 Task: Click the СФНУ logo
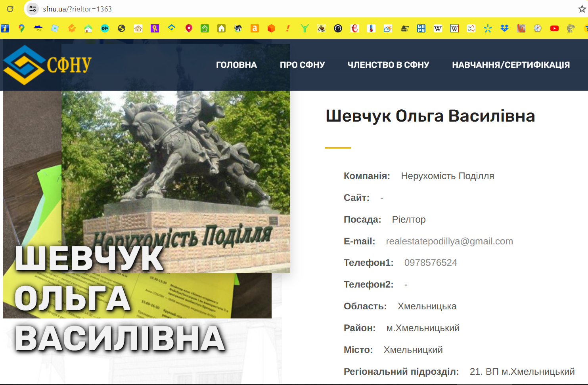(x=48, y=65)
